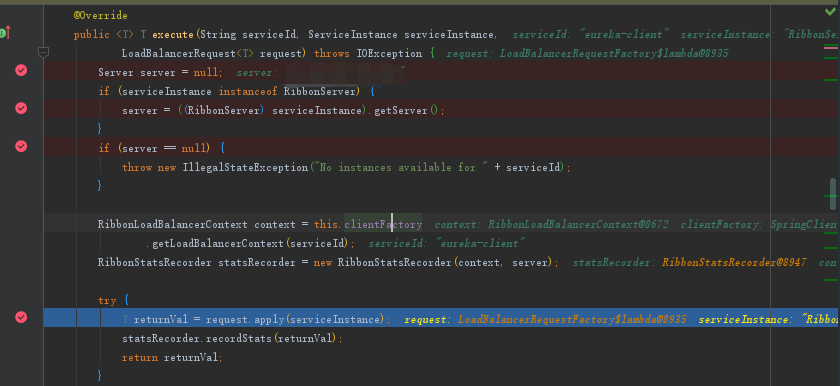Click 'LoadBalancerRequestFactory$lambda@8935' hint in highlighted line
Viewport: 840px width, 386px height.
[x=572, y=320]
